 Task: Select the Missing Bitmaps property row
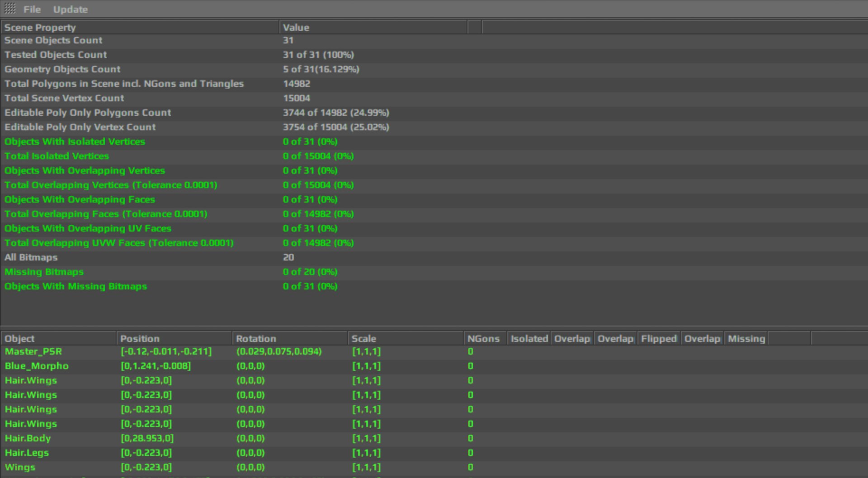434,272
